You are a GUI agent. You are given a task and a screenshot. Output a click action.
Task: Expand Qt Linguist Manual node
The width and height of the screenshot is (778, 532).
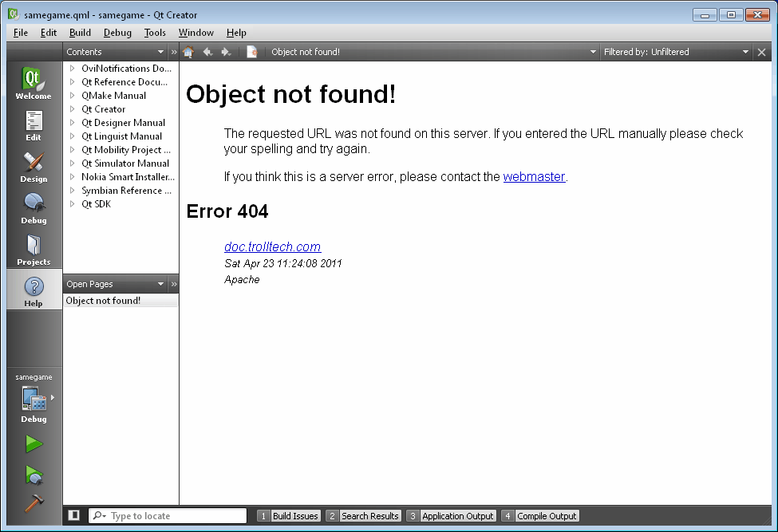click(72, 136)
